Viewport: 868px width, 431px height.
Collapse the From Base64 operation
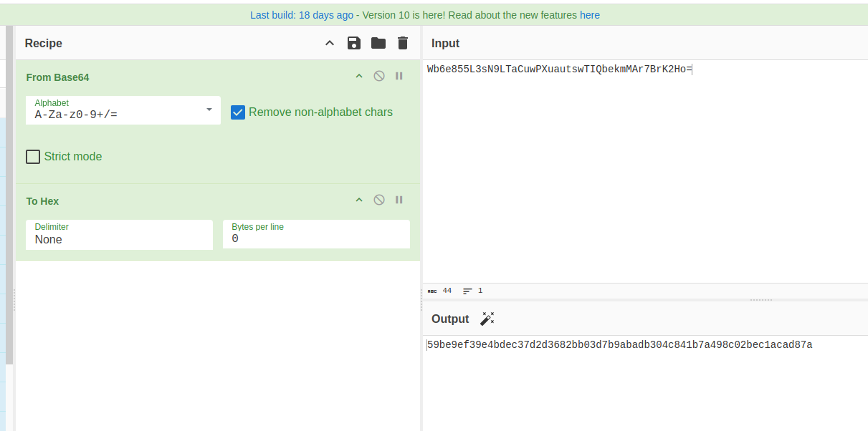(359, 77)
